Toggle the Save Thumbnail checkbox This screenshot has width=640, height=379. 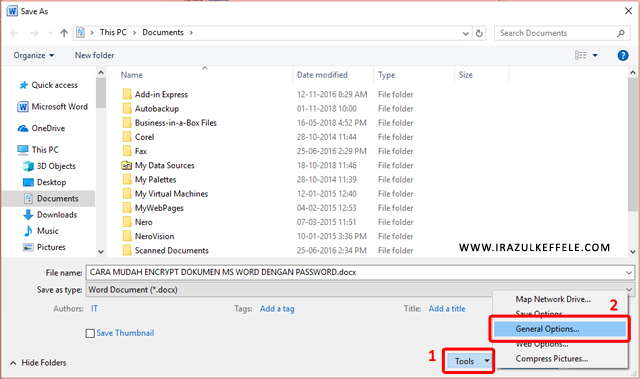pyautogui.click(x=90, y=333)
